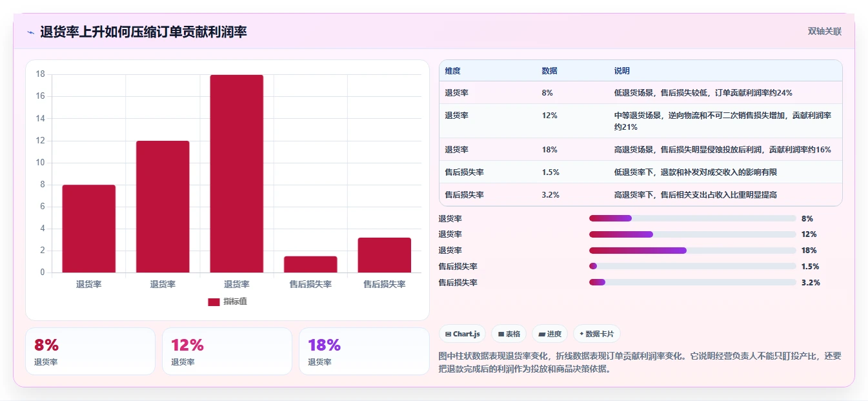Click the chart bar with value 3.2
The height and width of the screenshot is (401, 868).
tap(385, 255)
